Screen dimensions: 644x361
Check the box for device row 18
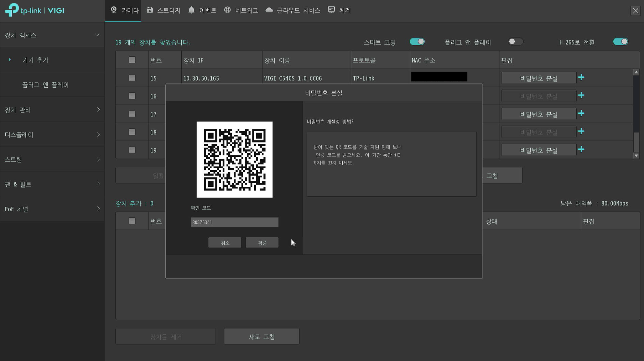tap(132, 132)
